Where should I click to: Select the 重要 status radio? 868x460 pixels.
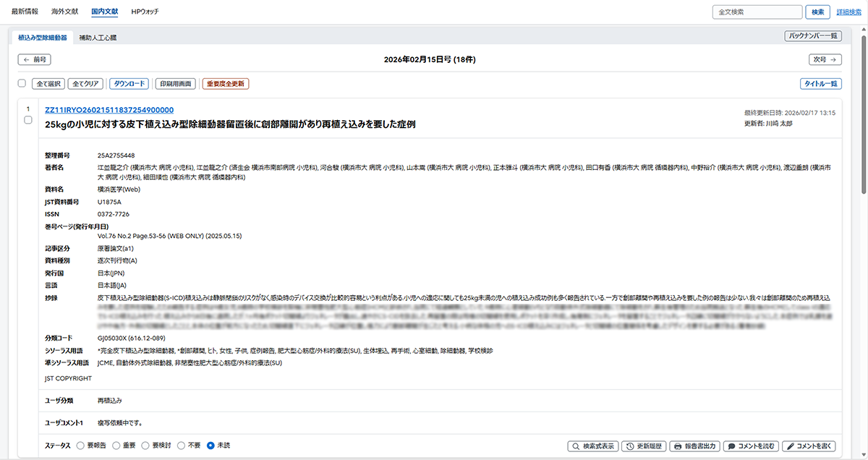pyautogui.click(x=116, y=446)
